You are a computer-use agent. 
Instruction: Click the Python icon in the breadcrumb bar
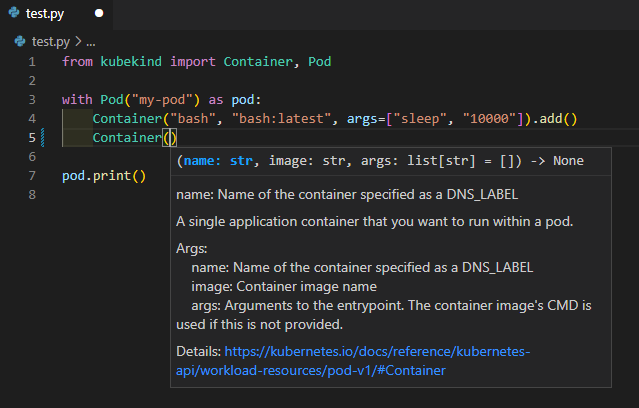pyautogui.click(x=21, y=42)
